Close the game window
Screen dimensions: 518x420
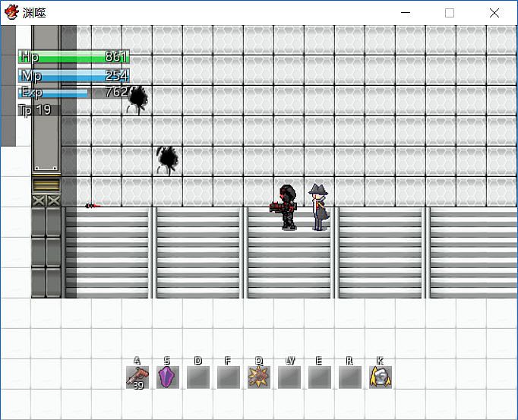click(494, 13)
